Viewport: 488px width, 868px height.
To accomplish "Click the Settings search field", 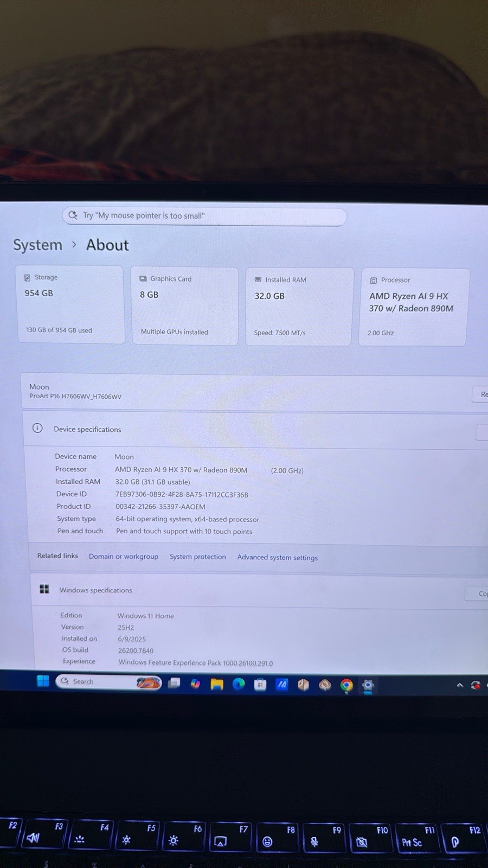I will (204, 216).
